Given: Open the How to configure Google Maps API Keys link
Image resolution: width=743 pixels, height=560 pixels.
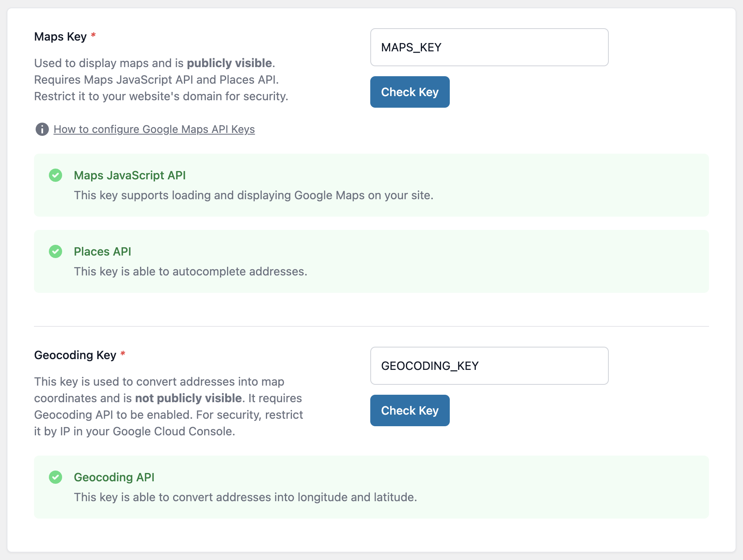Looking at the screenshot, I should [x=154, y=129].
